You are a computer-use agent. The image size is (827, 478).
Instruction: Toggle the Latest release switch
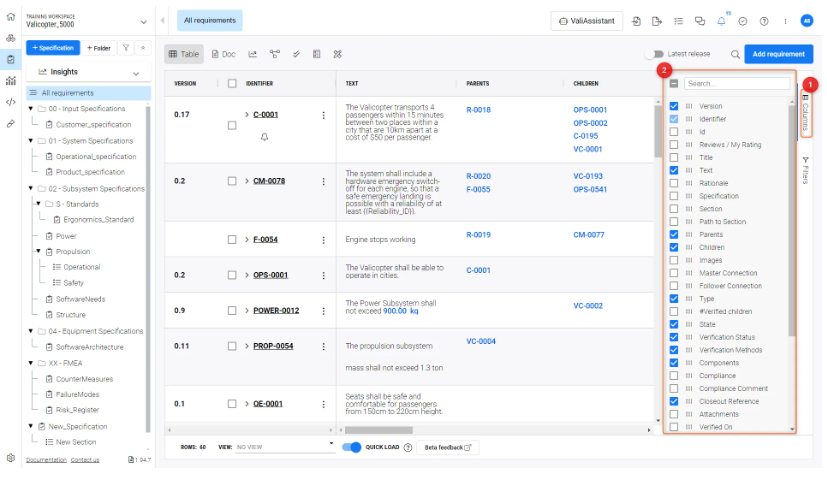(x=655, y=54)
